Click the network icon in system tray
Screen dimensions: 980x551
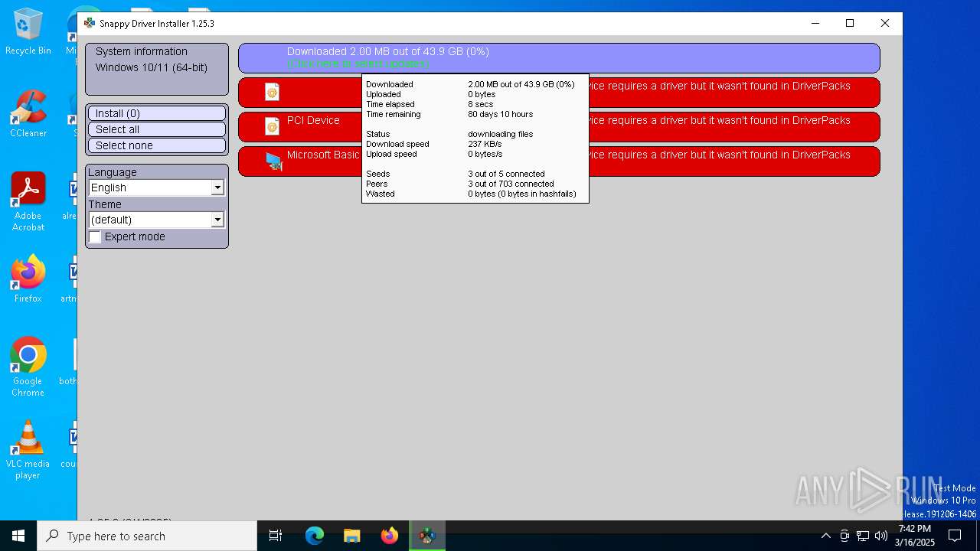click(x=863, y=536)
